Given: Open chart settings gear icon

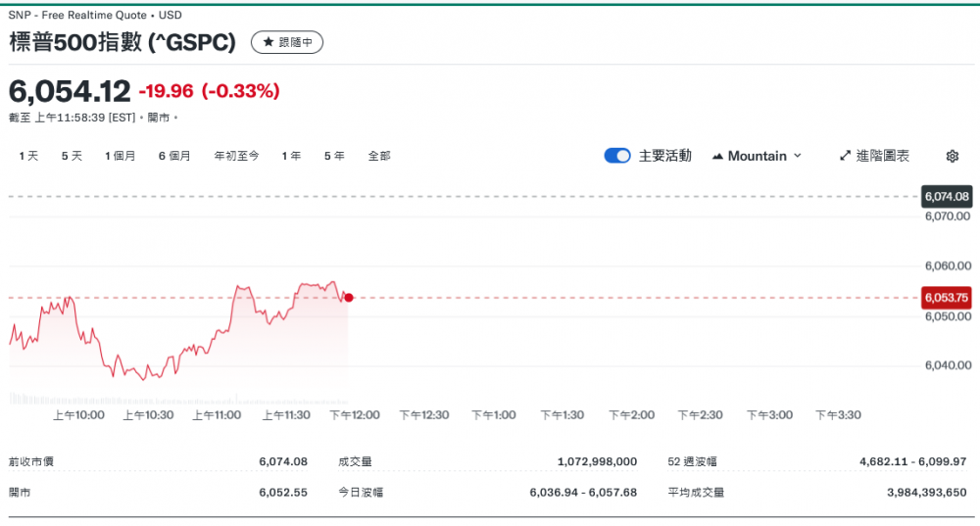Looking at the screenshot, I should (x=952, y=156).
